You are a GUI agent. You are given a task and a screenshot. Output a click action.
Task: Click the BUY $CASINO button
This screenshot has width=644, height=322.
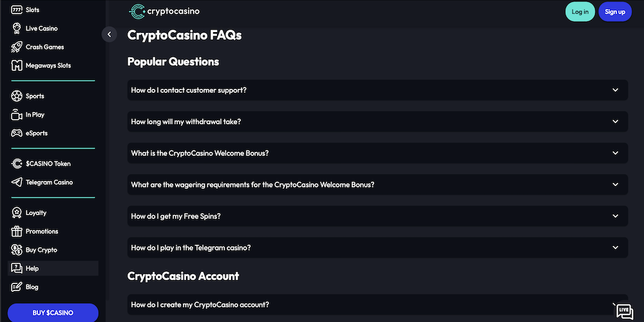(x=53, y=312)
